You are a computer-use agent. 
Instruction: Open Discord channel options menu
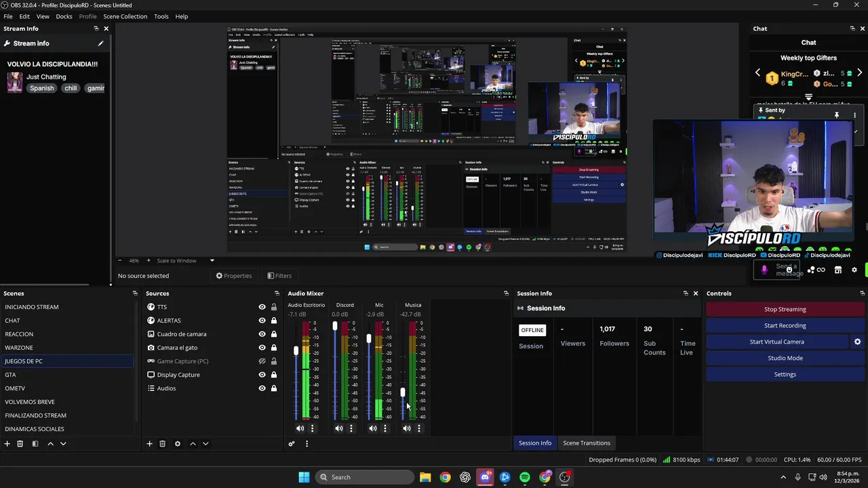coord(351,428)
